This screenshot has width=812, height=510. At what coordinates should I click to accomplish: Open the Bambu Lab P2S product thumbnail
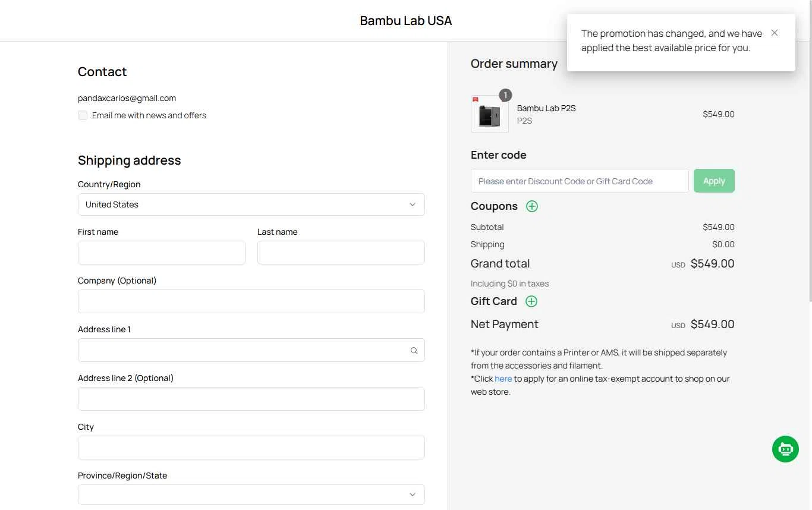click(x=490, y=114)
